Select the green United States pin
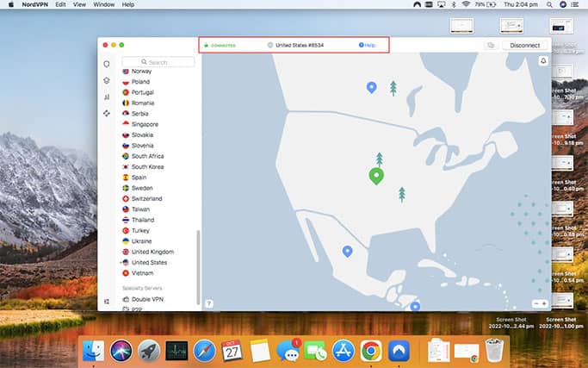 [376, 176]
